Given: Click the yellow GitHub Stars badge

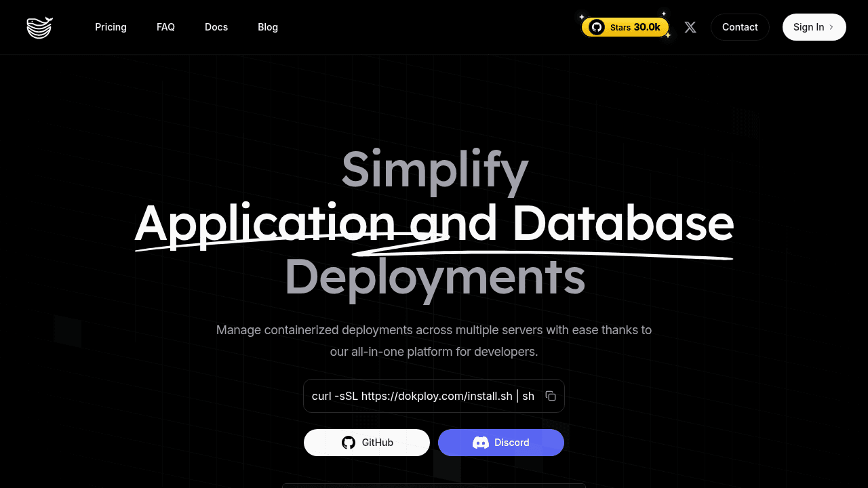Looking at the screenshot, I should pyautogui.click(x=625, y=27).
